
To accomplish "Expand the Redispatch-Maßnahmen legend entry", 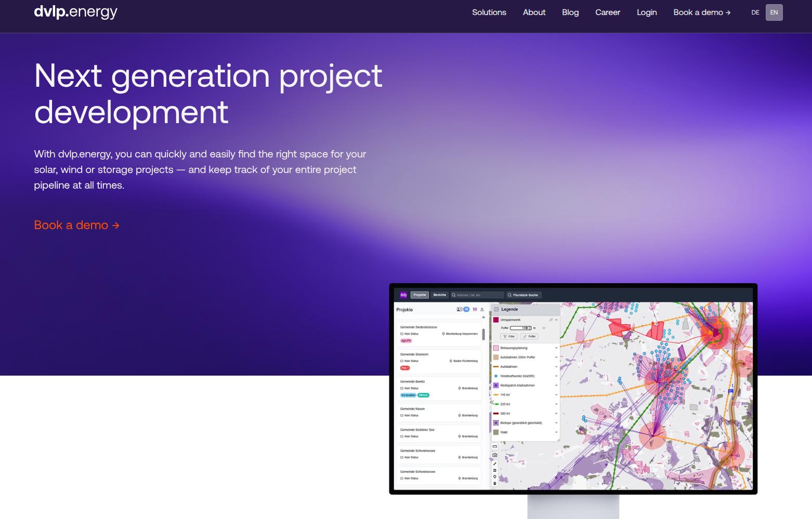I will click(x=556, y=385).
